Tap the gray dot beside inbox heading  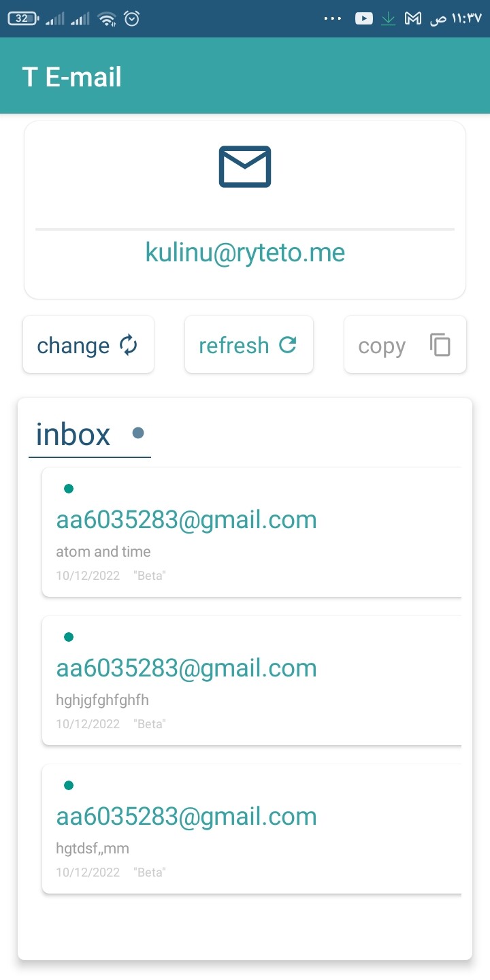coord(138,433)
